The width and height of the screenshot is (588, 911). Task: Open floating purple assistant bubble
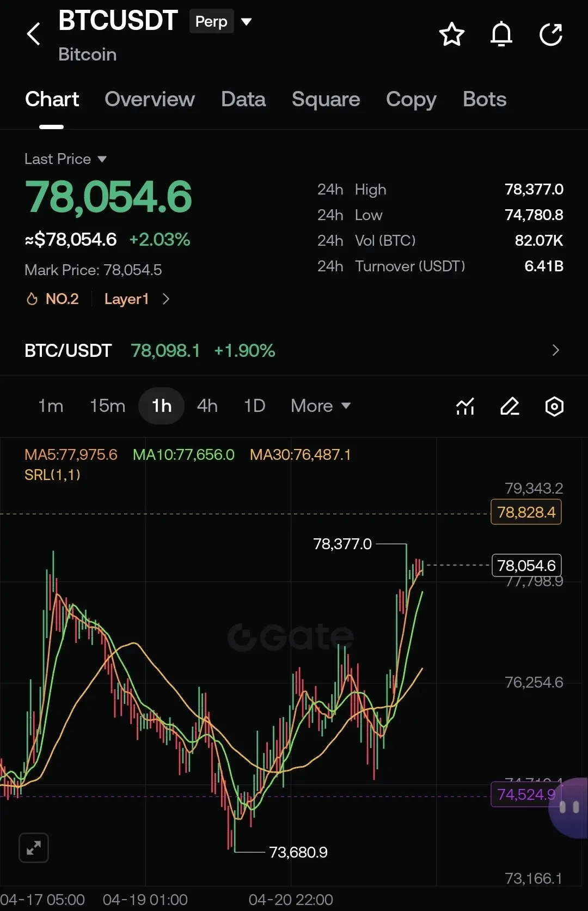click(x=569, y=807)
